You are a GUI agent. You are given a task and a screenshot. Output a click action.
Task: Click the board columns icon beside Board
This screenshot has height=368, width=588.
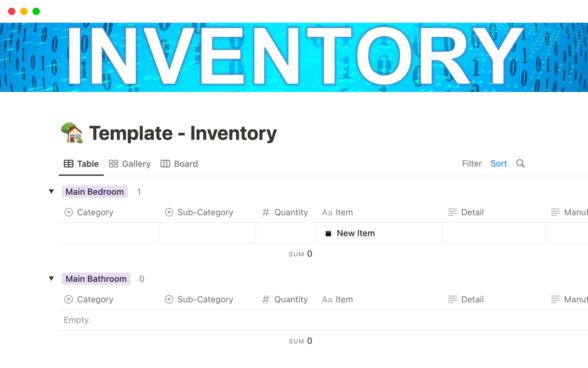(x=165, y=163)
